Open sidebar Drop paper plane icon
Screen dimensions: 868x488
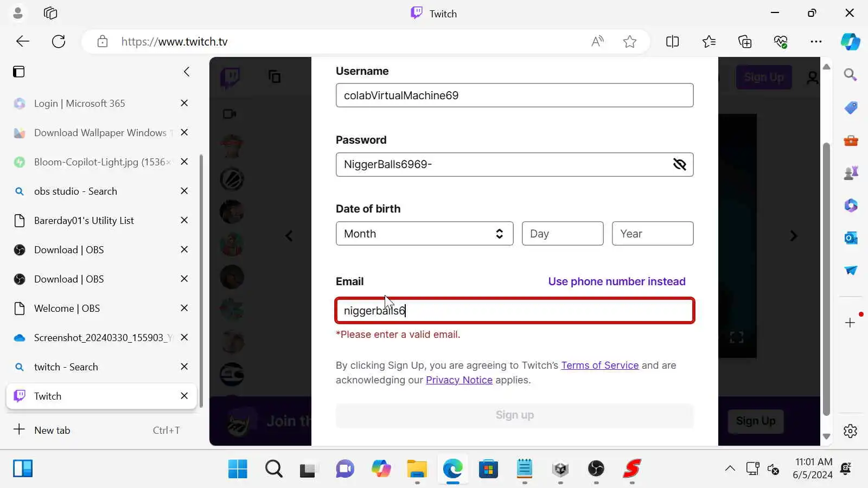pos(850,270)
